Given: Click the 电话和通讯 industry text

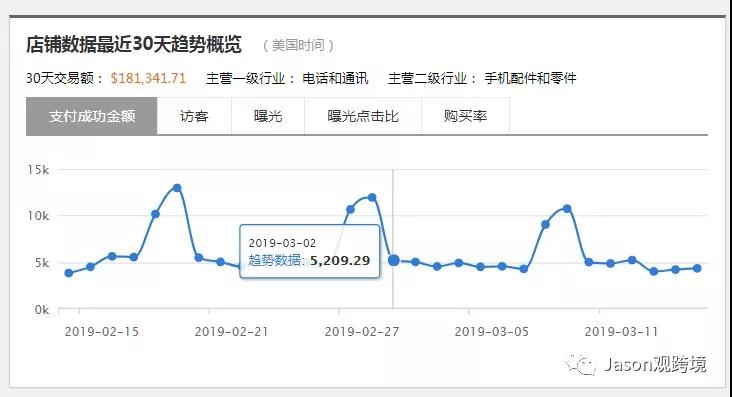Looking at the screenshot, I should point(335,78).
